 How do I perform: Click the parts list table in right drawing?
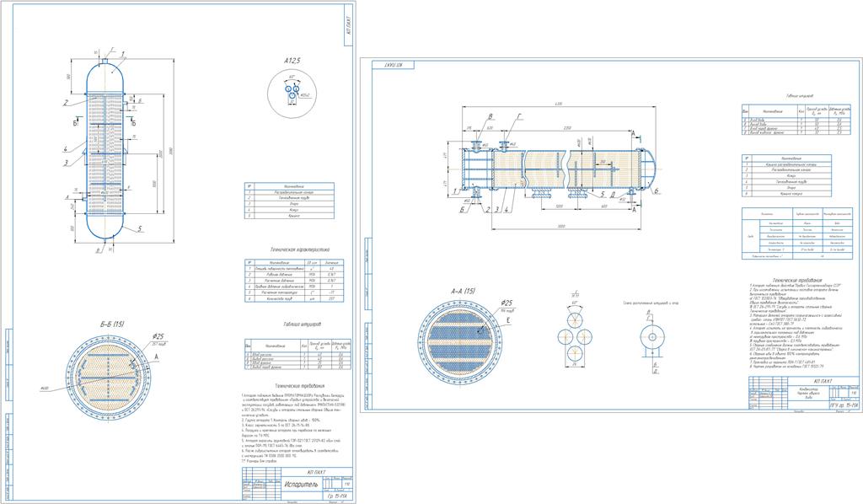(786, 176)
